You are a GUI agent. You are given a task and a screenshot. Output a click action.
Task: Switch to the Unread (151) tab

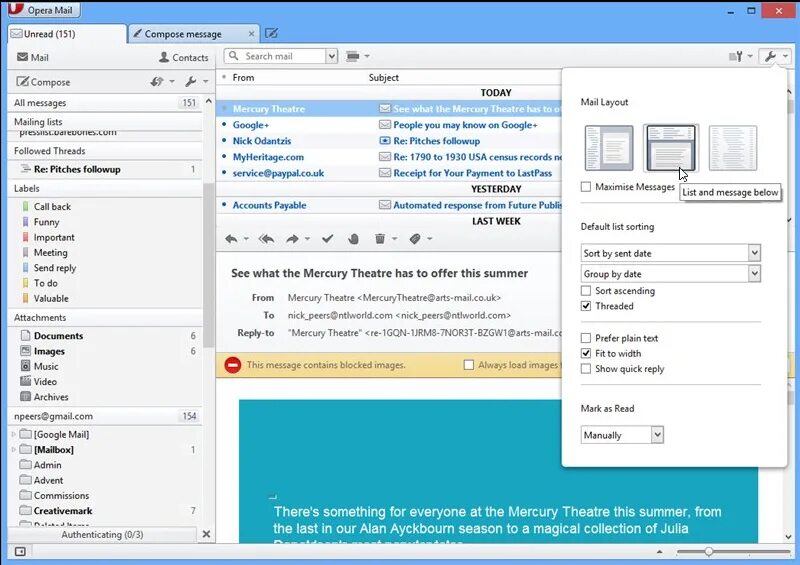tap(67, 34)
